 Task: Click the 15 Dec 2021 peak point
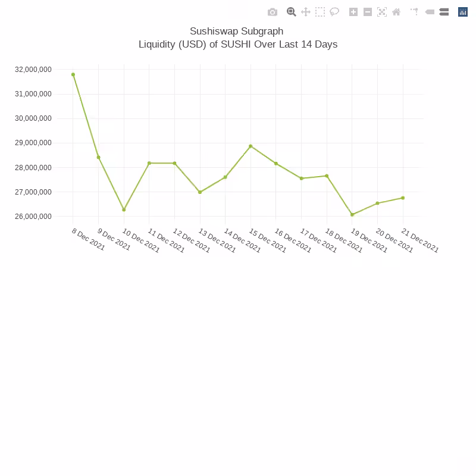click(x=250, y=146)
